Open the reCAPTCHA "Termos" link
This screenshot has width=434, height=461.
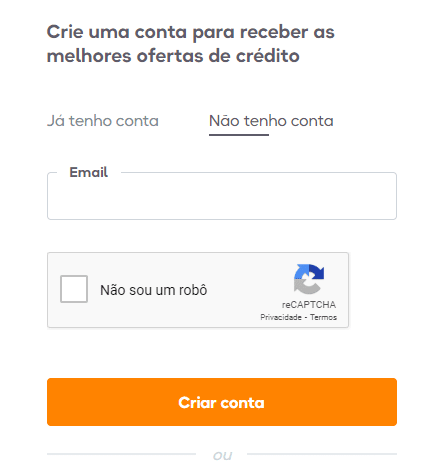tap(323, 317)
